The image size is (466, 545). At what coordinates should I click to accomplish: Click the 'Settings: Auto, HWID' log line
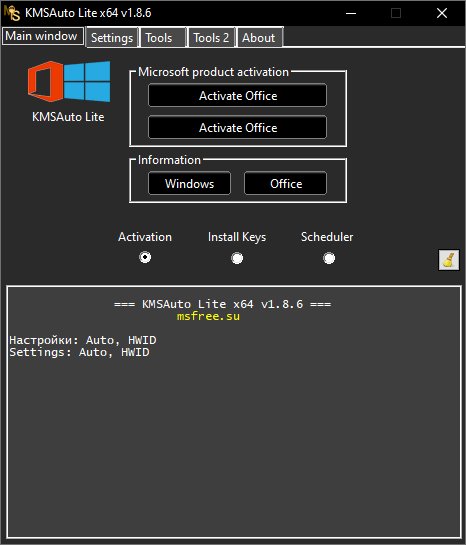tap(79, 352)
